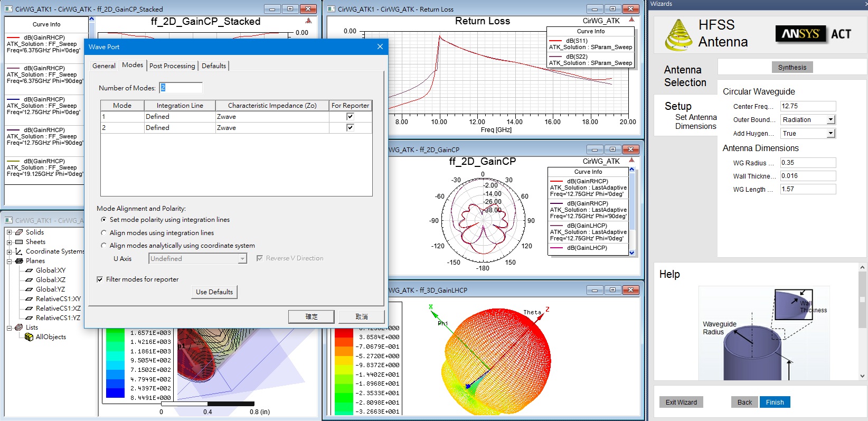The image size is (868, 421).
Task: Open the Post Processing tab
Action: [172, 66]
